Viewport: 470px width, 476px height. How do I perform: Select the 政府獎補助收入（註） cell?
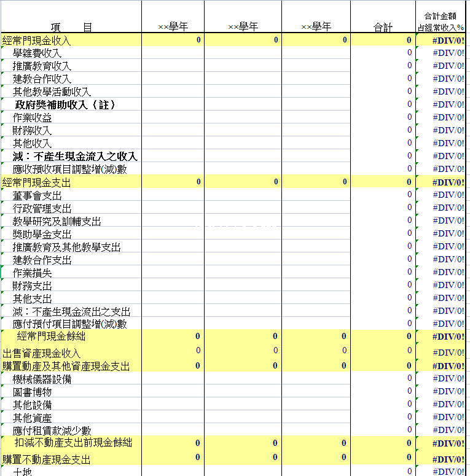[x=65, y=105]
